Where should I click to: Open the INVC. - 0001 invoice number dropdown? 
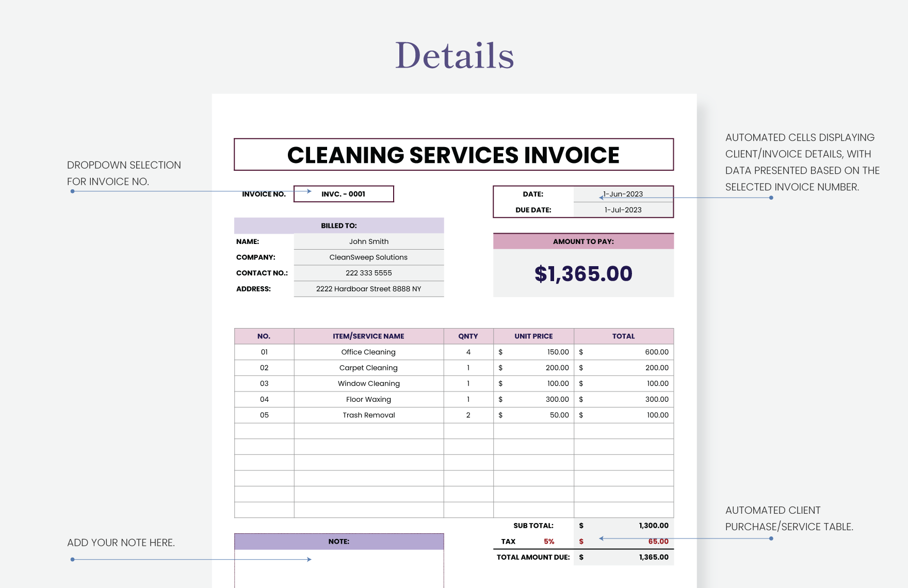pos(343,194)
